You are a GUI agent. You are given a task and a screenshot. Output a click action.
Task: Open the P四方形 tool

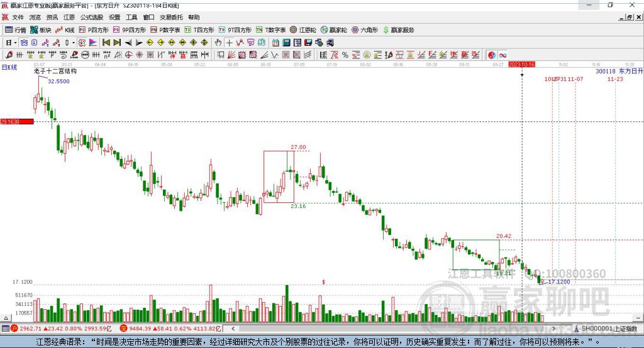pyautogui.click(x=94, y=30)
